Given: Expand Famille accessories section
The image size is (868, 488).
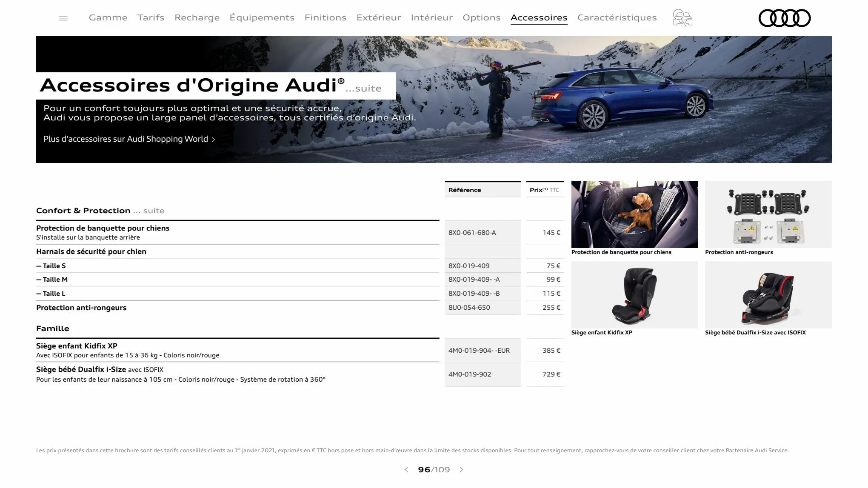Looking at the screenshot, I should (x=52, y=328).
